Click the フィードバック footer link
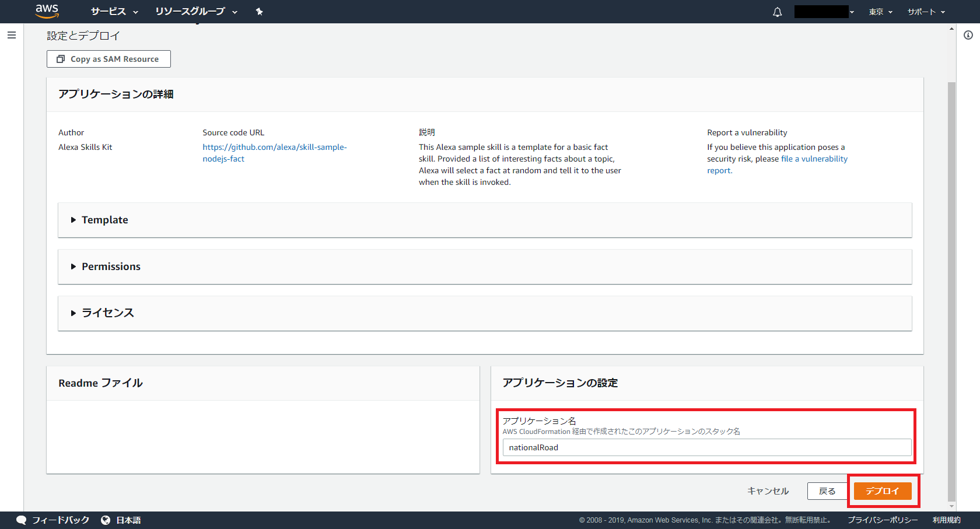Screen dimensions: 980x529 [61, 520]
